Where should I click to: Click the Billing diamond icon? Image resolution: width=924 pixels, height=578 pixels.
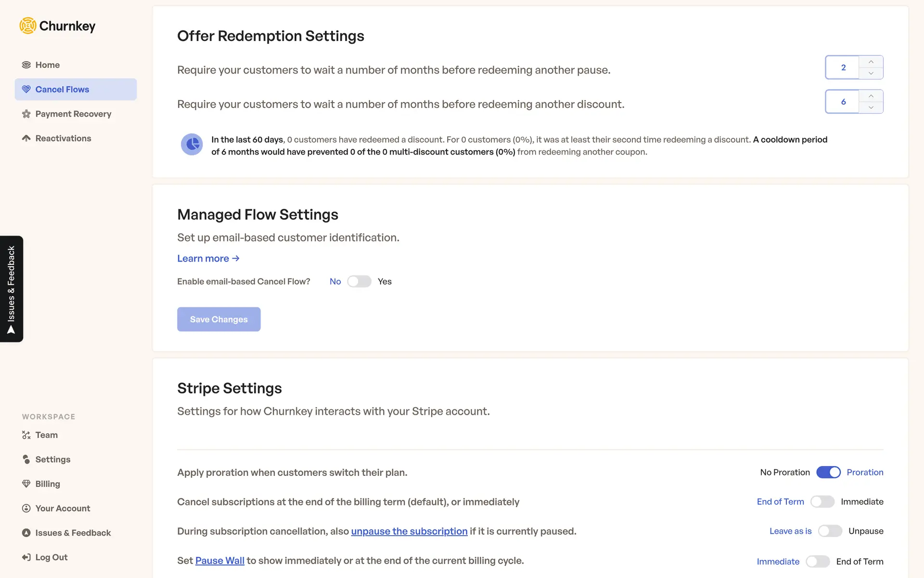26,484
